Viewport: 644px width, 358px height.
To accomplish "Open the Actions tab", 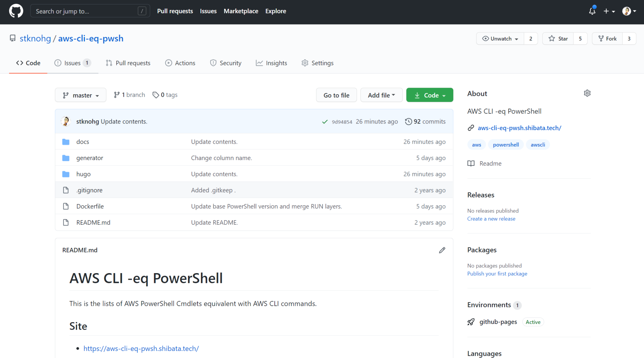I will [180, 63].
